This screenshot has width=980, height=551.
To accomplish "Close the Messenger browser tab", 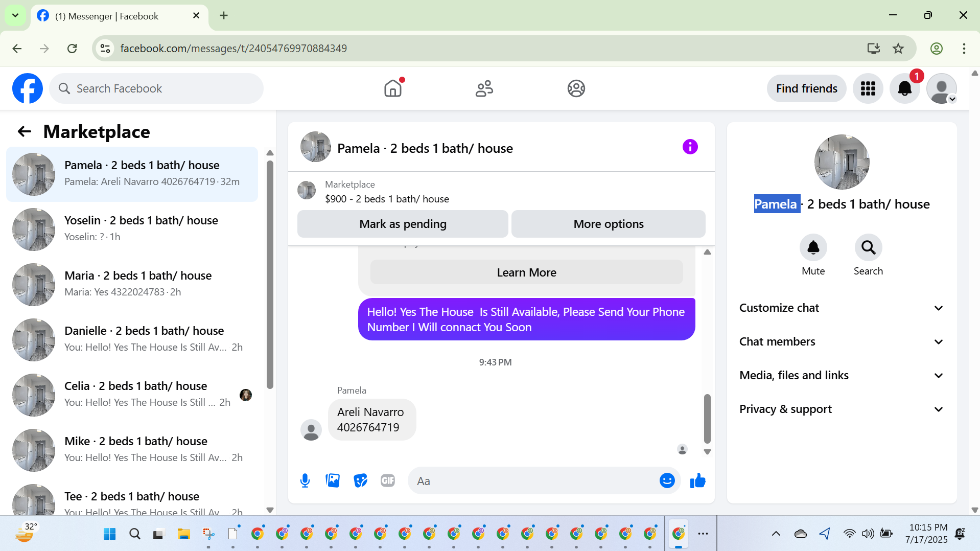I will pos(196,16).
